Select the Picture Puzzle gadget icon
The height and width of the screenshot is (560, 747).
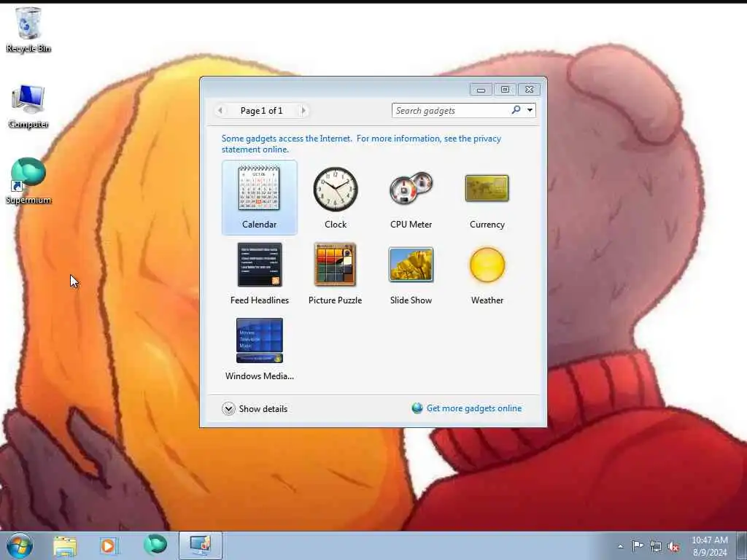point(336,265)
